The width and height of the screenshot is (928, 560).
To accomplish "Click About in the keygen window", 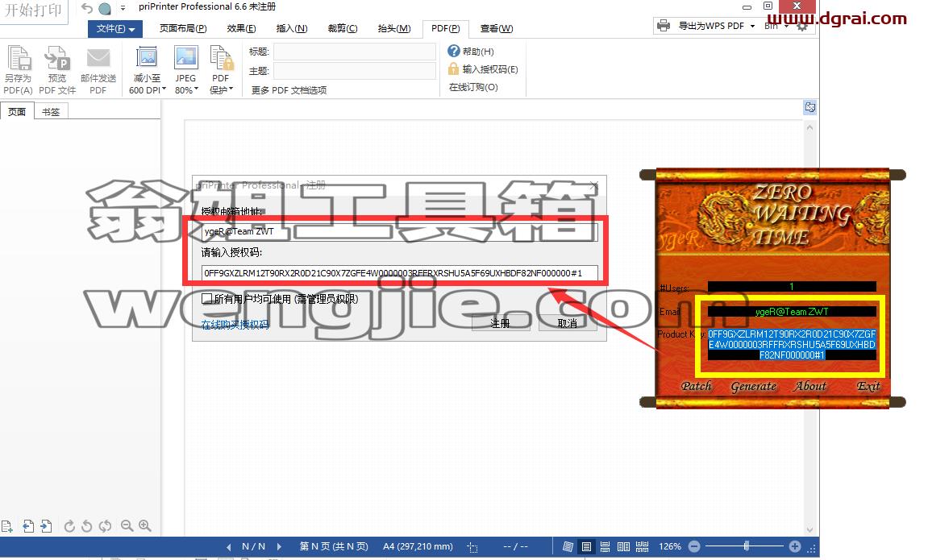I will click(811, 386).
